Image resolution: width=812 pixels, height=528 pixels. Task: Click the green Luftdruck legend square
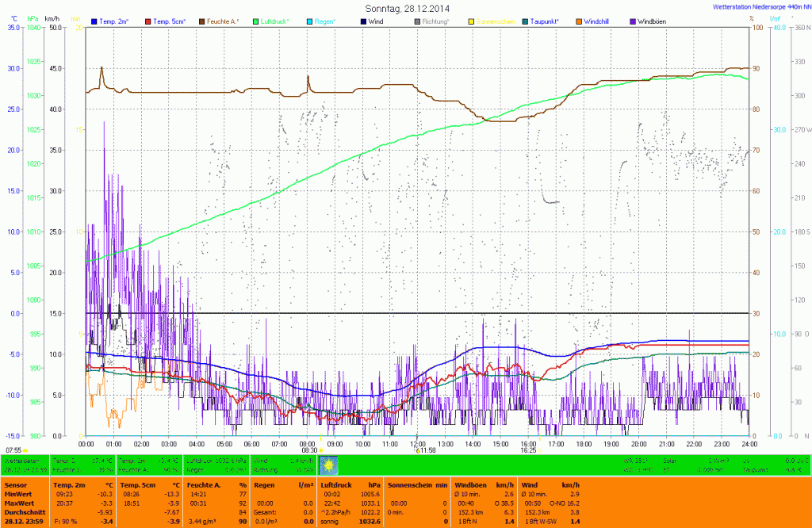(255, 21)
